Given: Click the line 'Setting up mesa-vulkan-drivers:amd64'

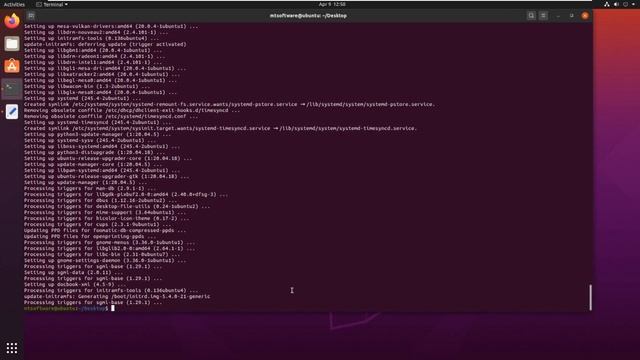Looking at the screenshot, I should tap(111, 26).
